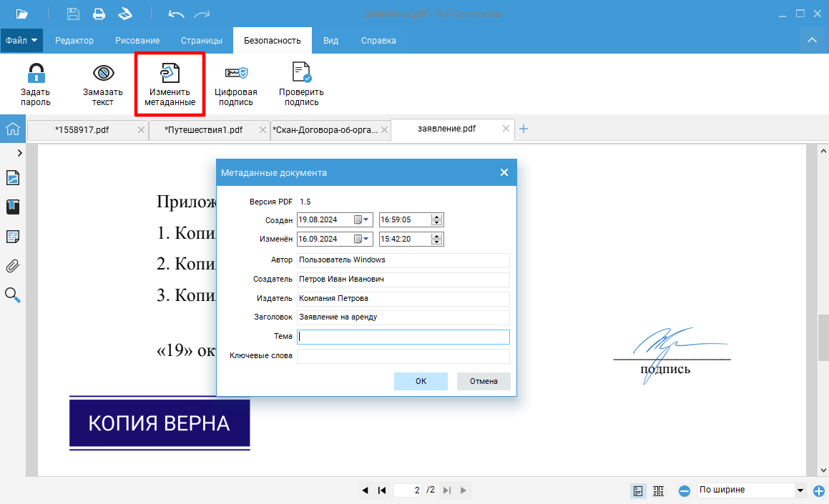The width and height of the screenshot is (829, 504).
Task: Redo the last action
Action: (202, 14)
